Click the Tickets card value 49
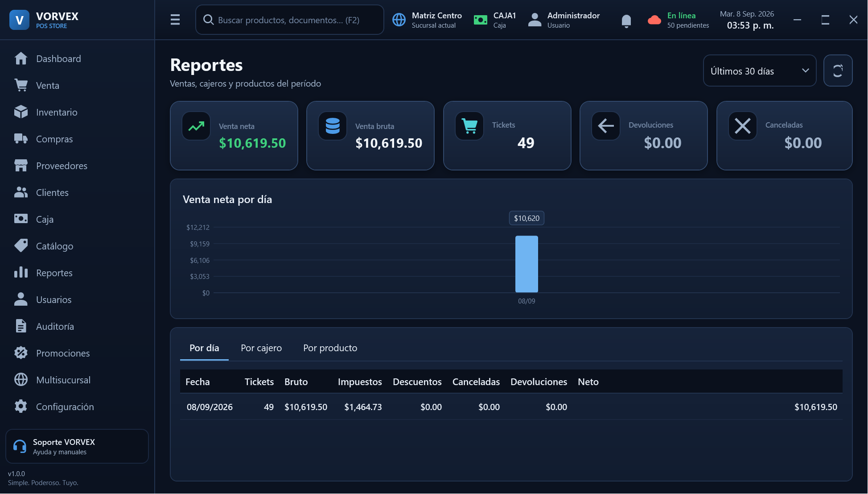This screenshot has height=494, width=868. [x=526, y=143]
